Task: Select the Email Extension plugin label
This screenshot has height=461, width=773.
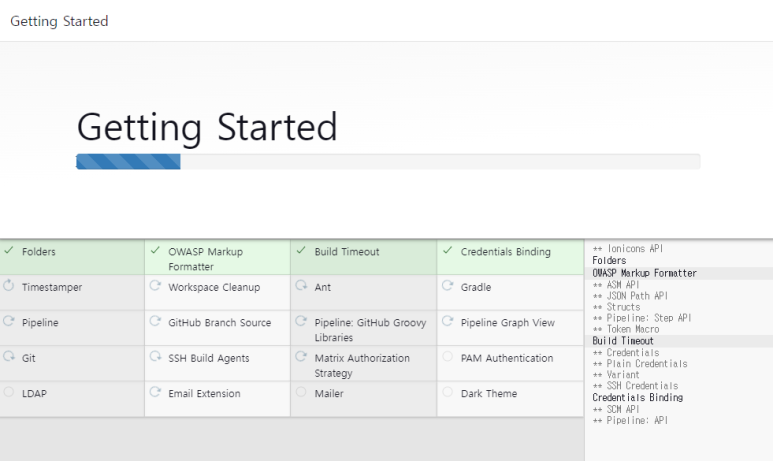Action: (x=205, y=394)
